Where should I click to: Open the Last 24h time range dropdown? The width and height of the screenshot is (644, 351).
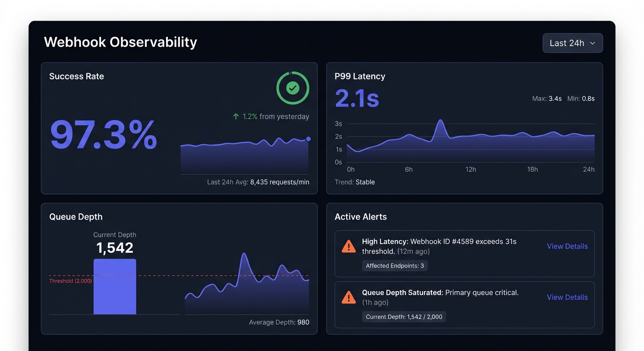[572, 43]
